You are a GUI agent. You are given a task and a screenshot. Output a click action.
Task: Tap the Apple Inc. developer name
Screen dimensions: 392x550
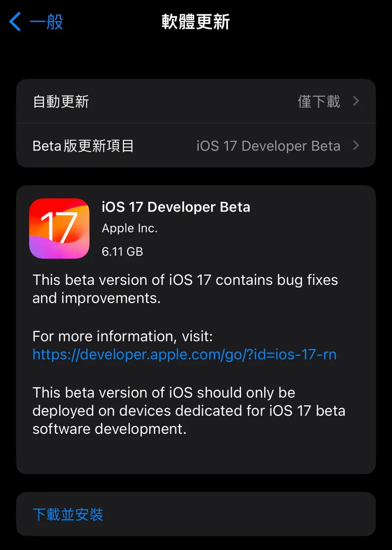point(130,229)
